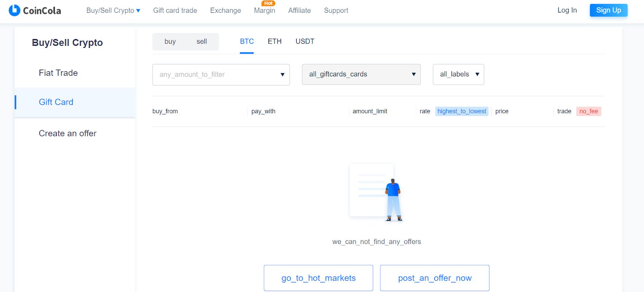
Task: Open the all_labels dropdown
Action: (x=458, y=74)
